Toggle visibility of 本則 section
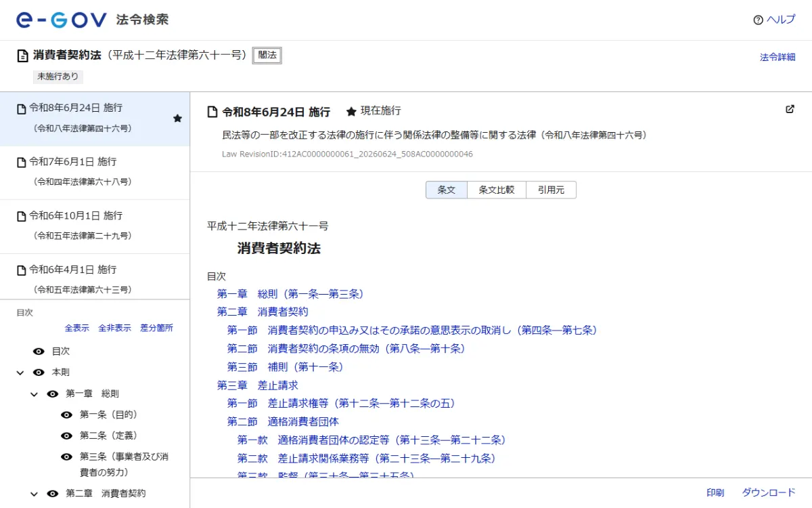This screenshot has width=812, height=508. [x=39, y=373]
